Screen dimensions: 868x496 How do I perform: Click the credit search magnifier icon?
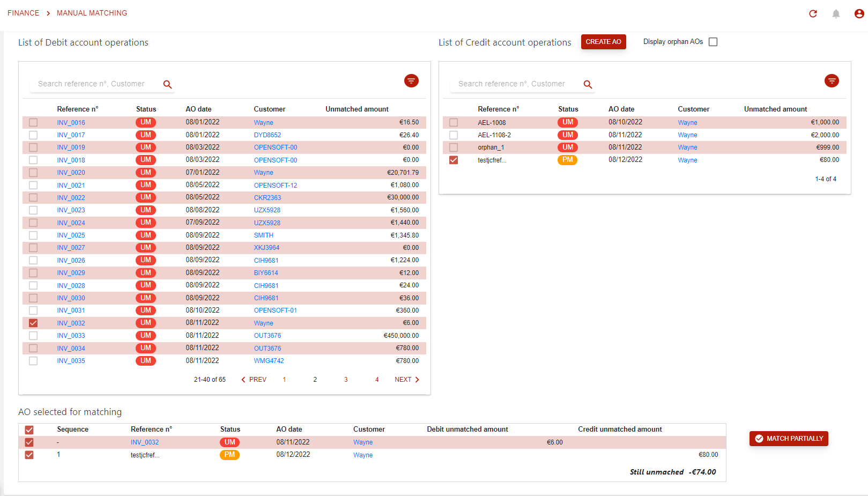click(588, 84)
